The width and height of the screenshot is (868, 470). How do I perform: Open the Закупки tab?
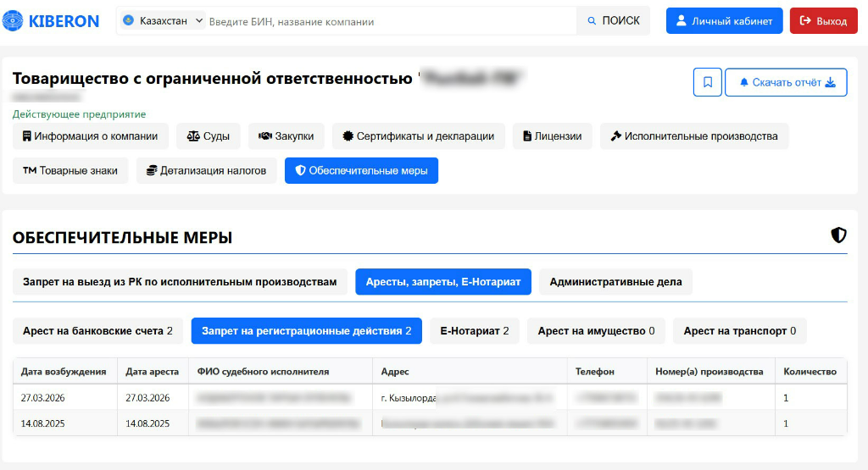point(287,136)
